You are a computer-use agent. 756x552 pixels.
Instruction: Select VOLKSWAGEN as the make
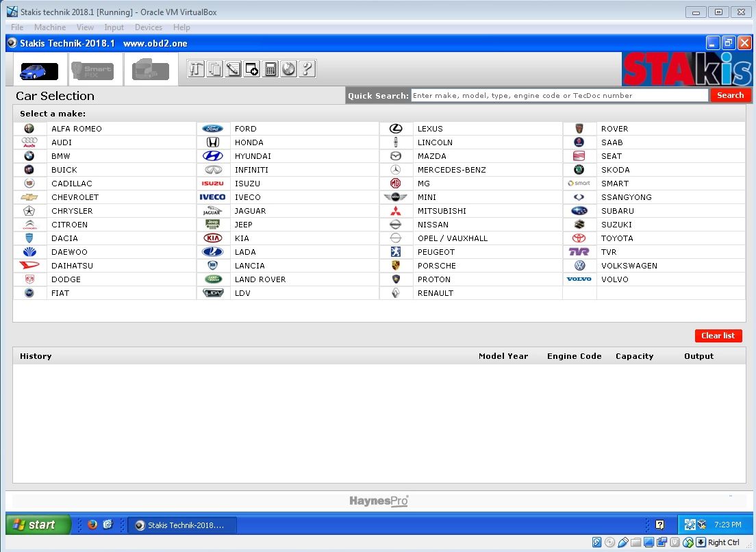[x=629, y=266]
